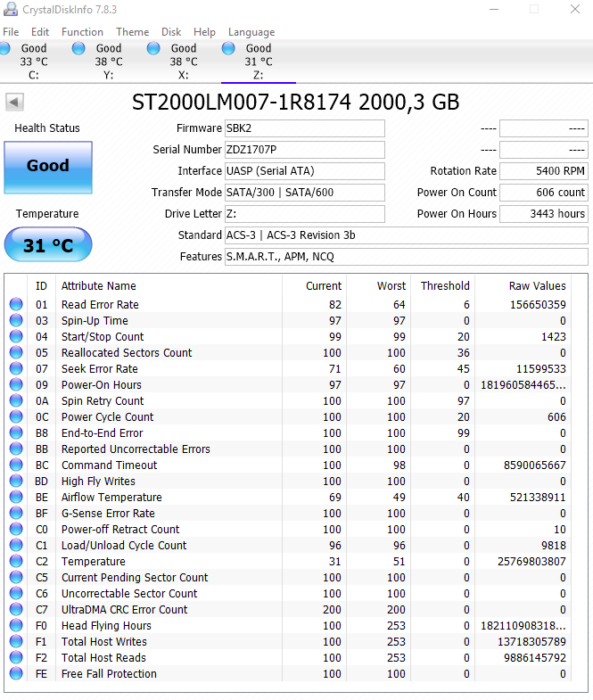Click status orb for Read Error Rate
593x700 pixels.
[16, 304]
